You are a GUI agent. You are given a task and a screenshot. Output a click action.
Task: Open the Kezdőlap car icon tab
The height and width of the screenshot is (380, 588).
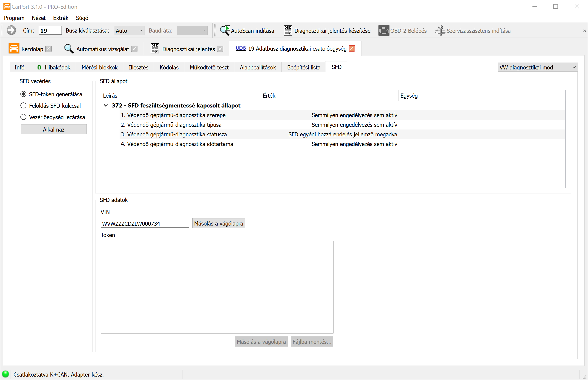coord(14,49)
